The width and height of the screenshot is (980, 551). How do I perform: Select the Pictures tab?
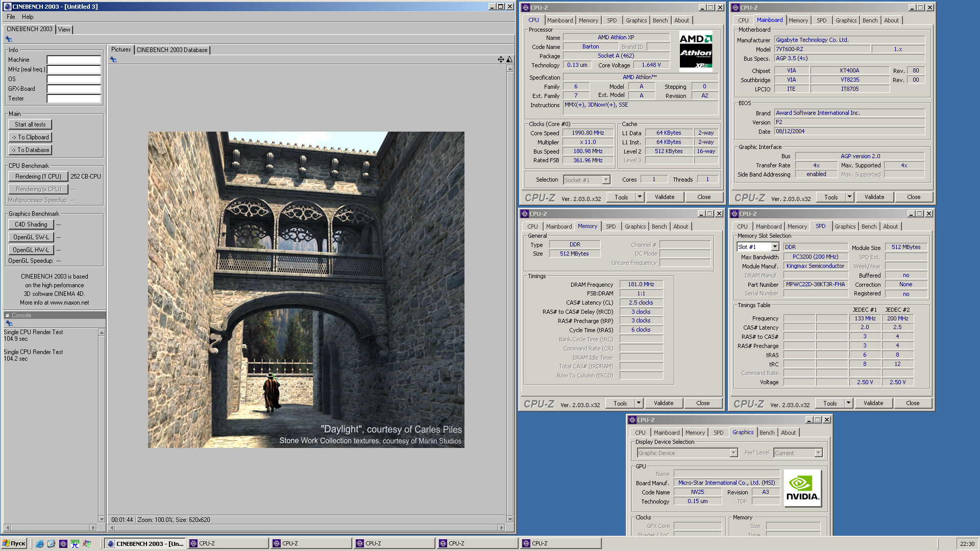[x=121, y=49]
